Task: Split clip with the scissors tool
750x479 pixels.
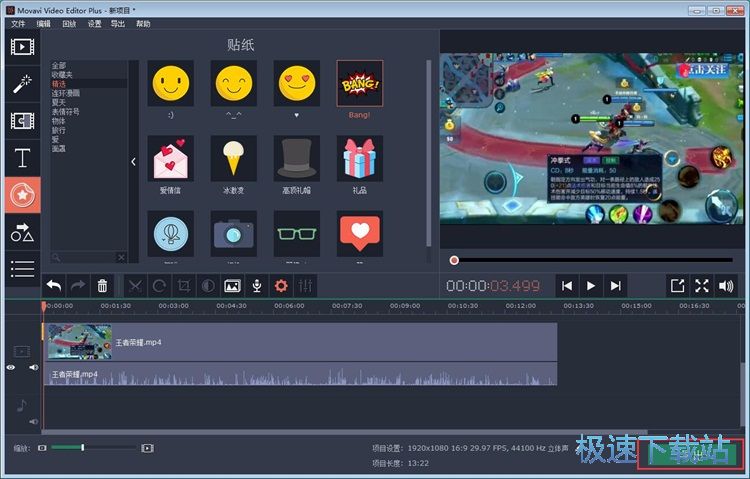Action: (x=135, y=286)
